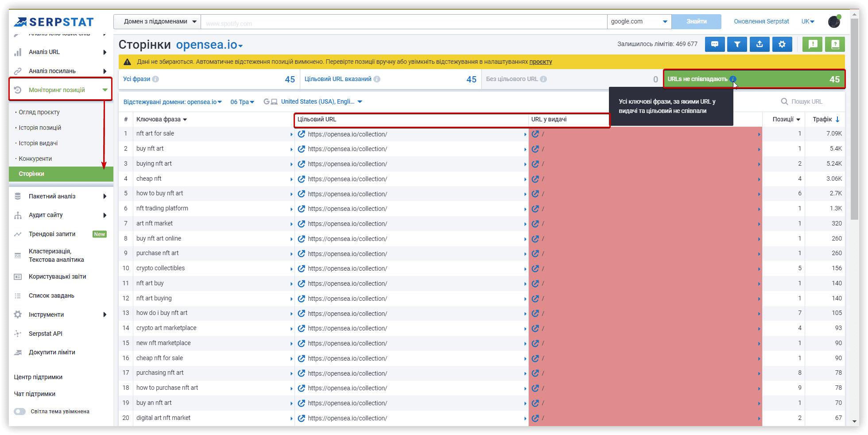The width and height of the screenshot is (868, 435).
Task: Click the Пошук URL input field
Action: tap(807, 101)
